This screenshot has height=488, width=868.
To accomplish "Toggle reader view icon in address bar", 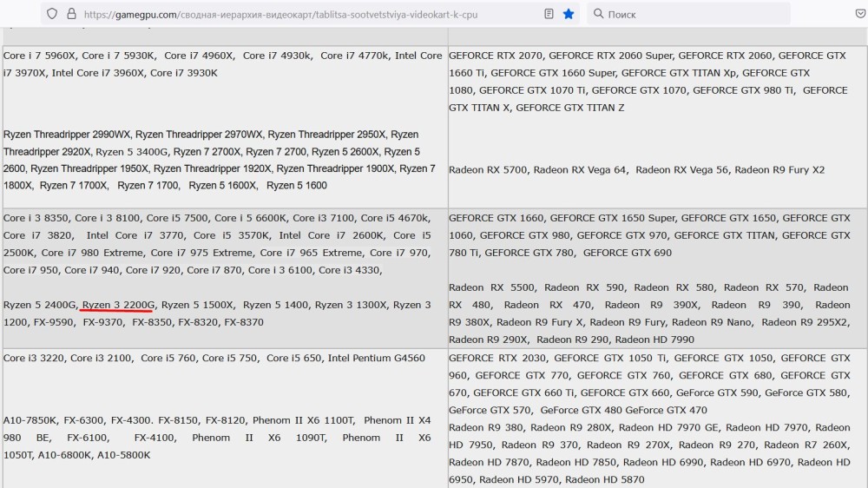I will [549, 14].
